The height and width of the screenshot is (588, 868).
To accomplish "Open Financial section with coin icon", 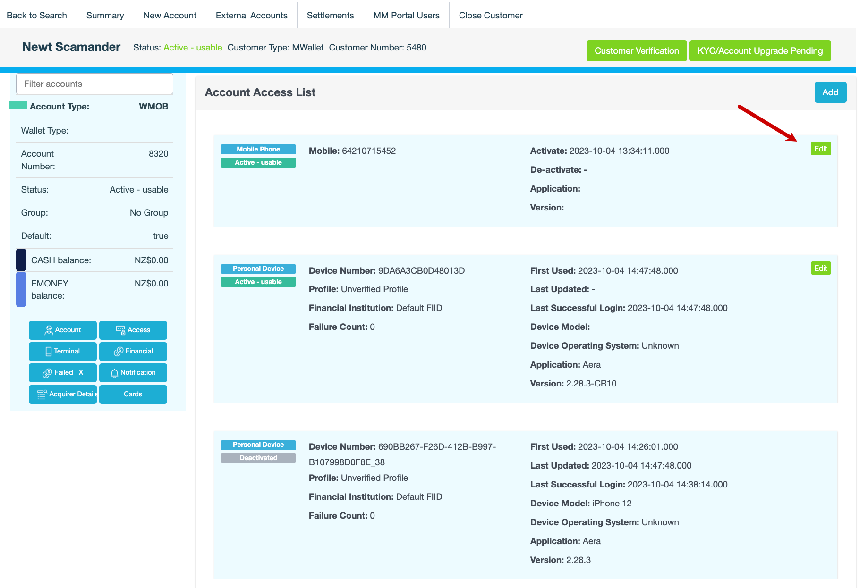I will 133,351.
